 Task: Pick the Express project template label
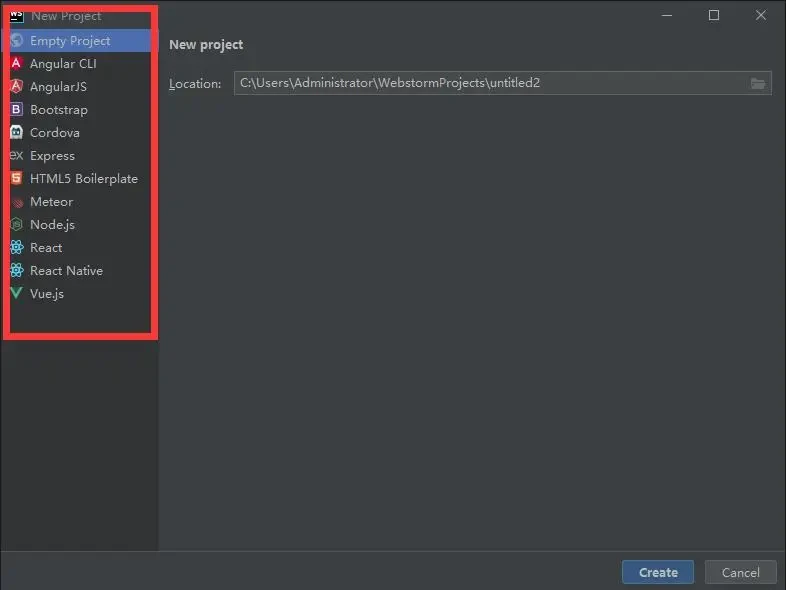(52, 156)
